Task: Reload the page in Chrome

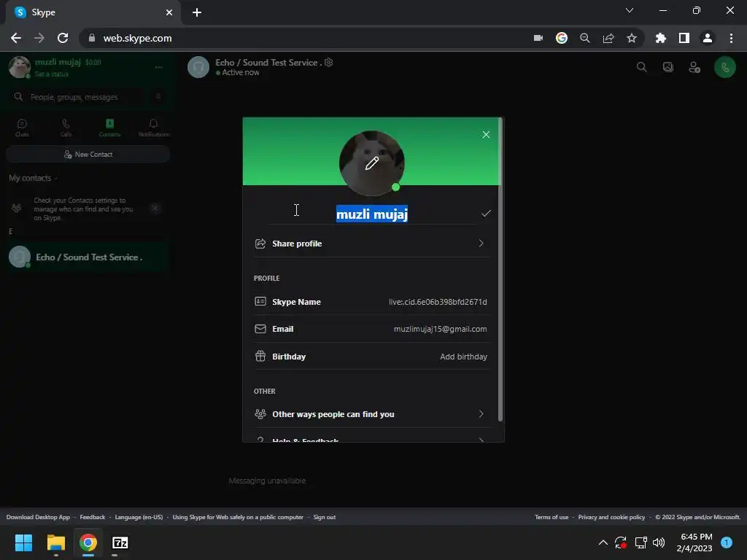Action: [x=63, y=38]
